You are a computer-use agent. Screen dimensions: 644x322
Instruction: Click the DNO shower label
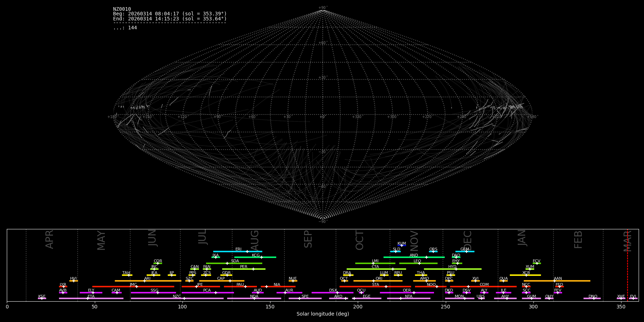593,297
